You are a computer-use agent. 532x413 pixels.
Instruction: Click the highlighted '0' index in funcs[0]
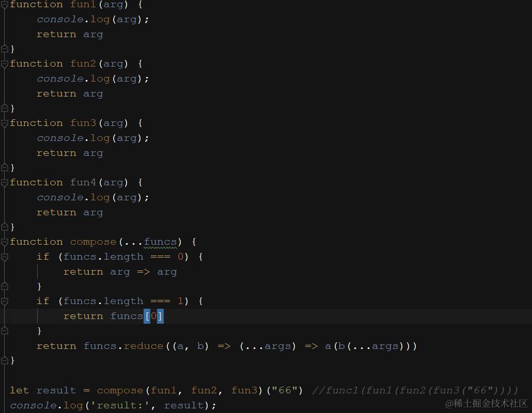[153, 316]
